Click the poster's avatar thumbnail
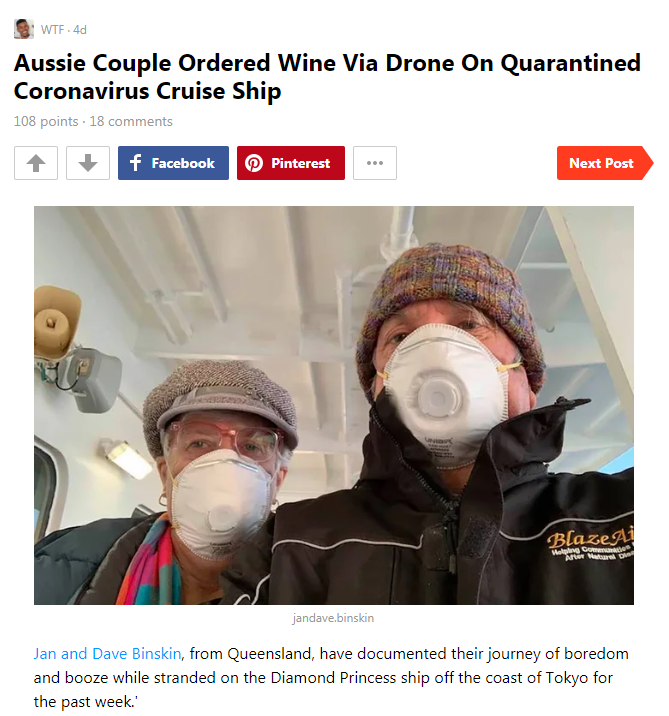 [x=24, y=29]
